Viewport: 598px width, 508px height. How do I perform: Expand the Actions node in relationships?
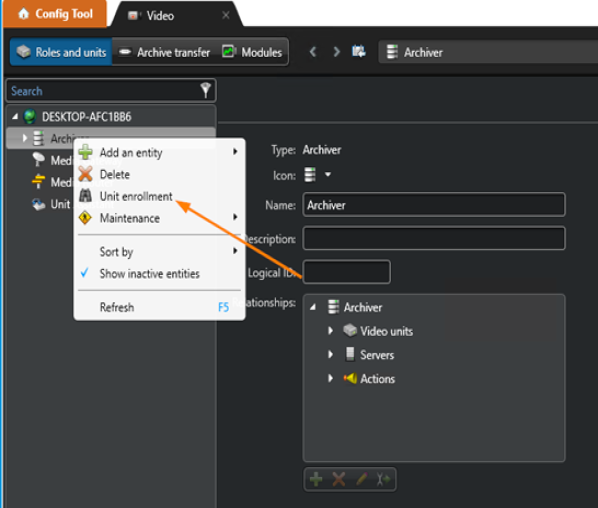330,378
